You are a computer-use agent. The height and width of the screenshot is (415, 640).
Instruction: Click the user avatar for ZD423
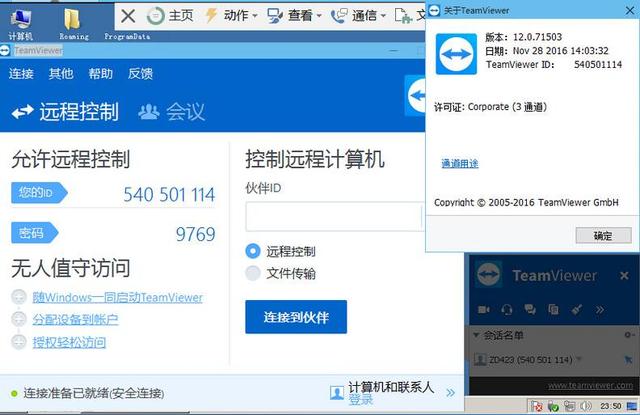click(x=480, y=360)
